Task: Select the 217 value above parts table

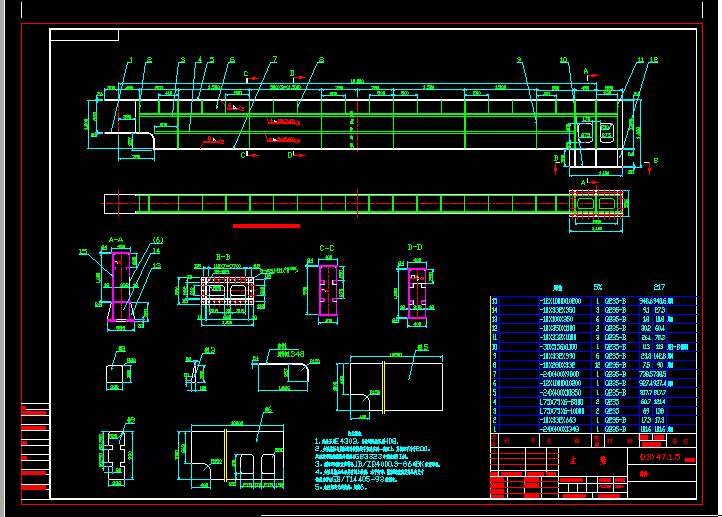Action: pyautogui.click(x=659, y=287)
